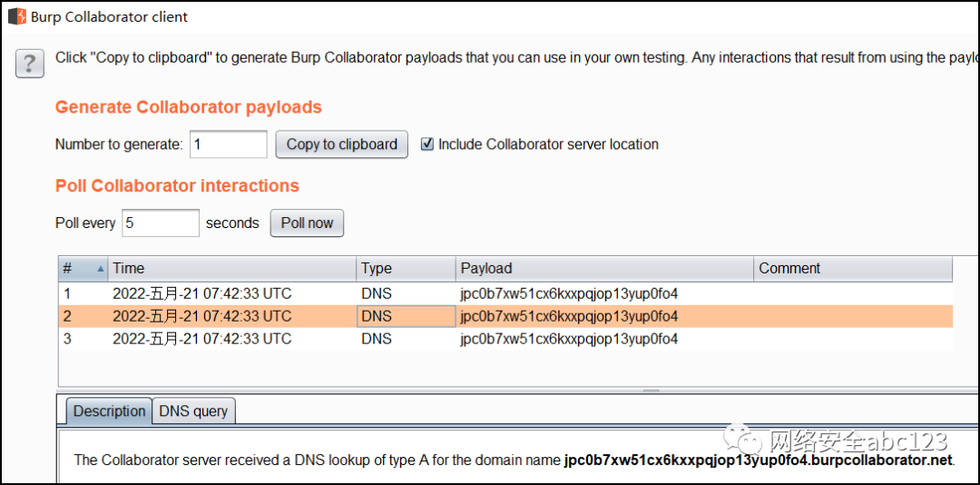The height and width of the screenshot is (485, 980).
Task: Click payload cell in row 1
Action: click(x=604, y=293)
